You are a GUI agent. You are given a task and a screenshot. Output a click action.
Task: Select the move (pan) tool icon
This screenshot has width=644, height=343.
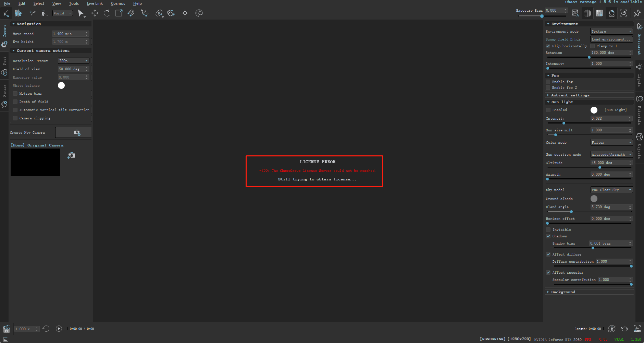pyautogui.click(x=95, y=13)
